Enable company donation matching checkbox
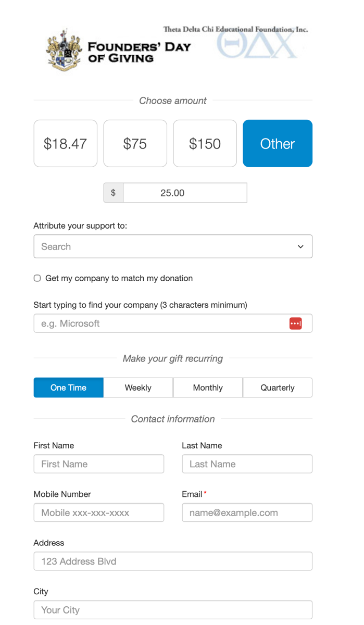The image size is (364, 625). 37,278
